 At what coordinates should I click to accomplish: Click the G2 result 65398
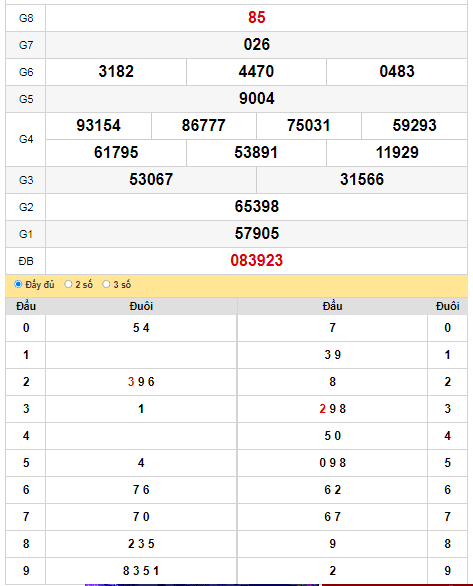(x=257, y=206)
